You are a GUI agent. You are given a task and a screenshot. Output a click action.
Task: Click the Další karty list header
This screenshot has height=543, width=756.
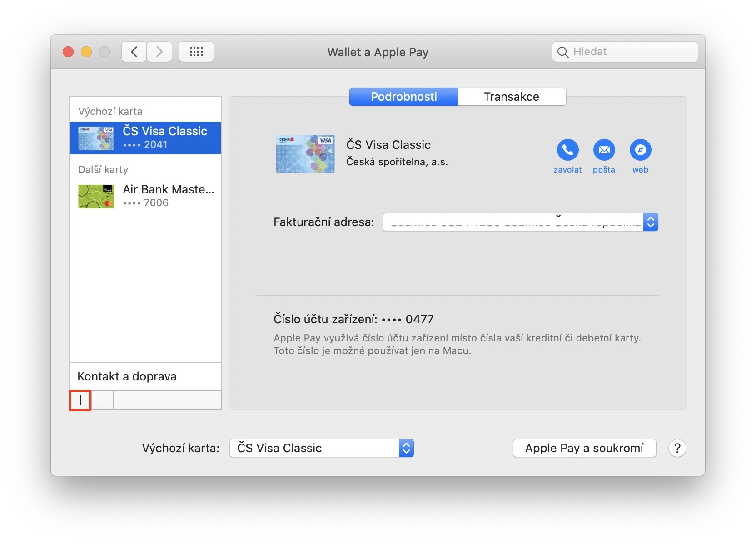(x=103, y=169)
